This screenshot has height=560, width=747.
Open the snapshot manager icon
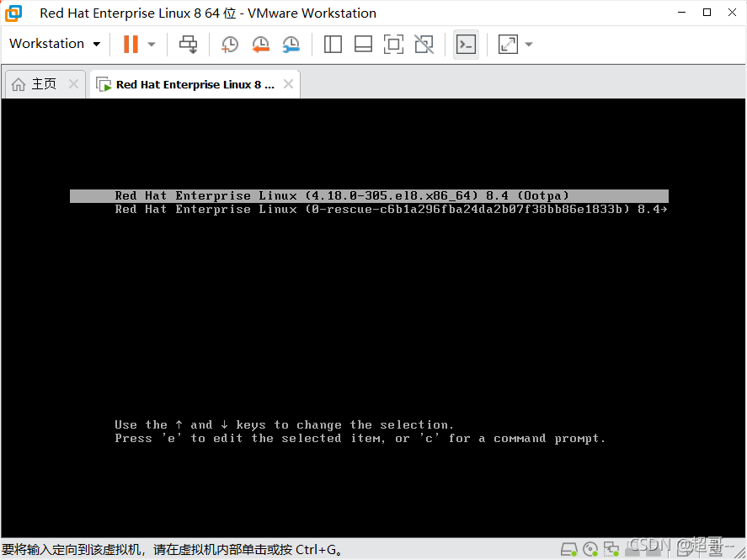tap(291, 45)
